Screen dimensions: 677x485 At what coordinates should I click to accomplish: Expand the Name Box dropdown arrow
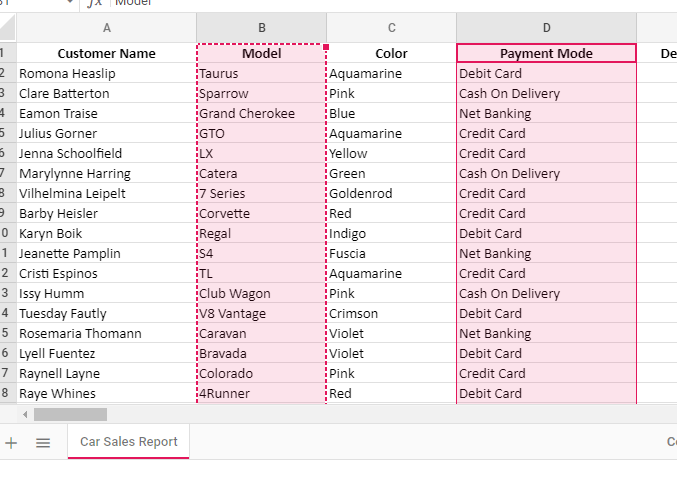[x=69, y=3]
